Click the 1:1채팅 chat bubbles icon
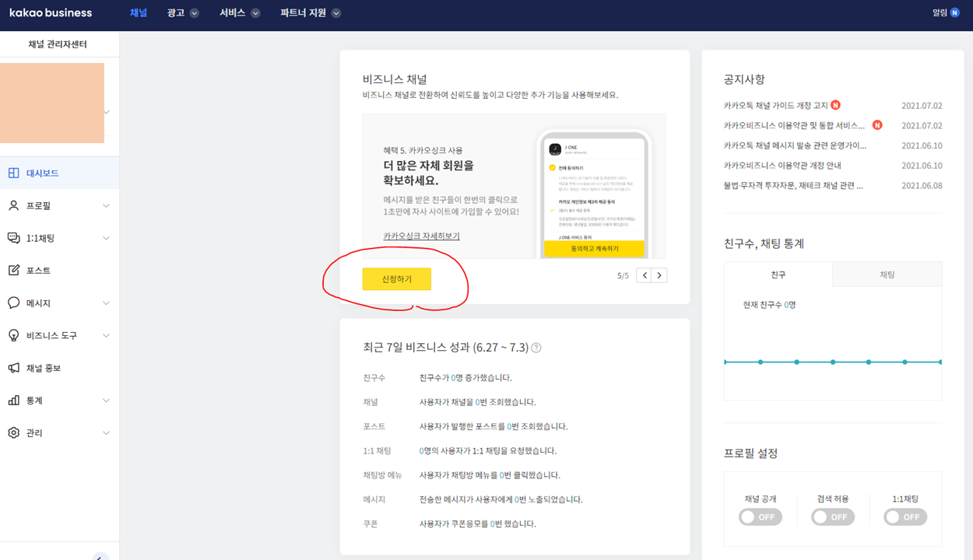 pos(13,238)
